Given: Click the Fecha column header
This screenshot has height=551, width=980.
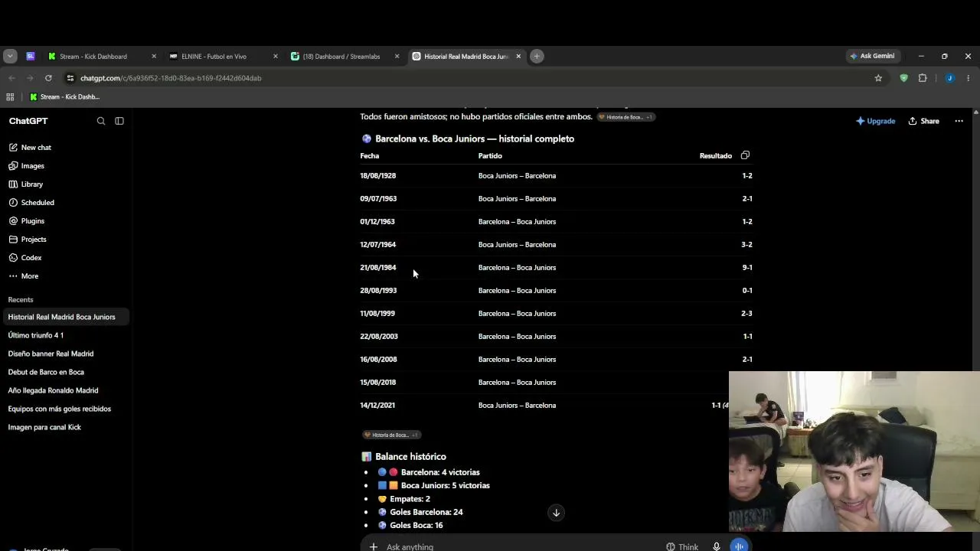Looking at the screenshot, I should (x=370, y=156).
